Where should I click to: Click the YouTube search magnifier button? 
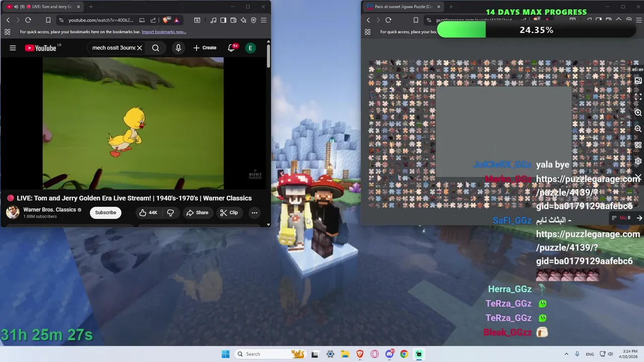click(x=155, y=48)
